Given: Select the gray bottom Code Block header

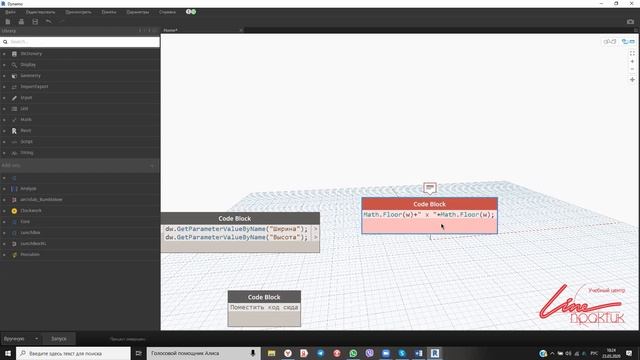Looking at the screenshot, I should 264,297.
